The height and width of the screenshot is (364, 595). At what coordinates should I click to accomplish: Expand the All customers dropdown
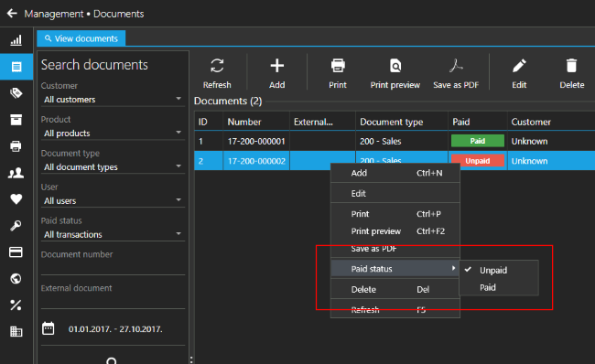(x=113, y=100)
